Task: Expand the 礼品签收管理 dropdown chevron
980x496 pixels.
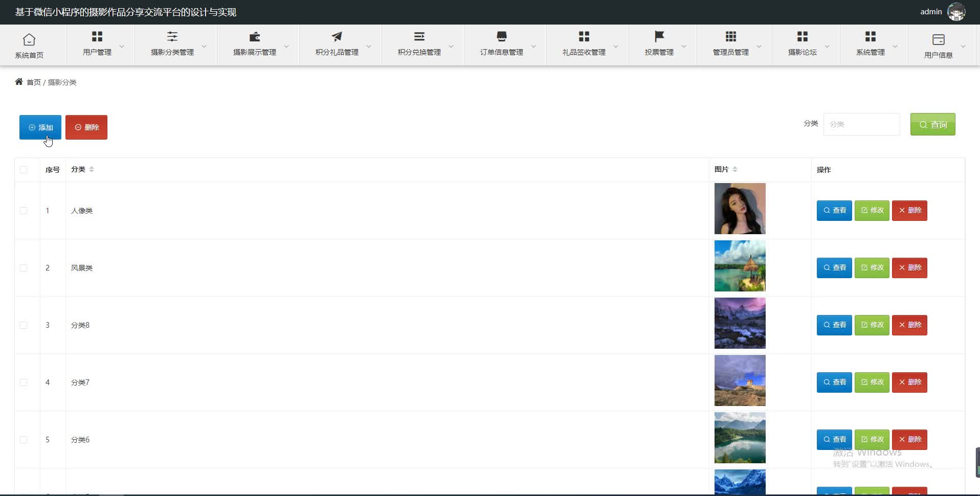Action: 616,46
